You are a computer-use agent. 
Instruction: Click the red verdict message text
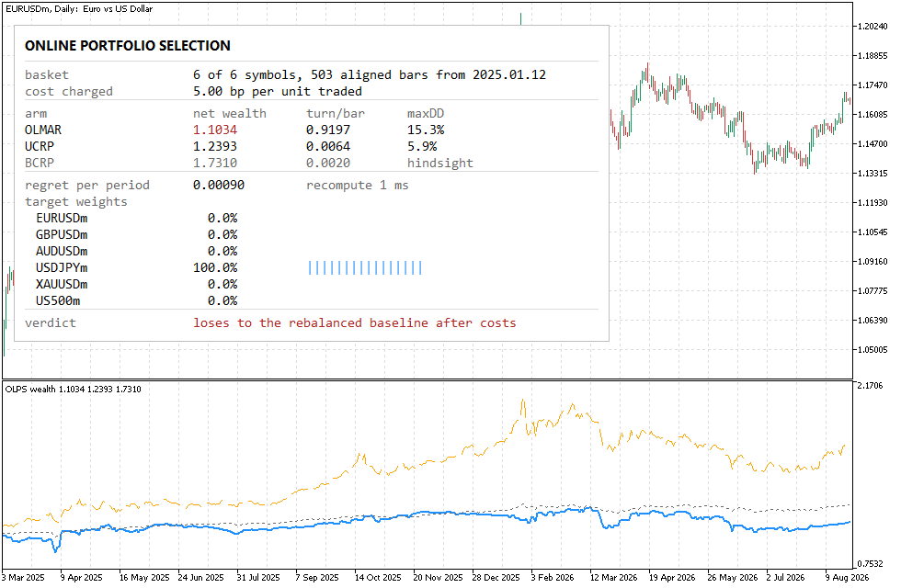pos(355,323)
